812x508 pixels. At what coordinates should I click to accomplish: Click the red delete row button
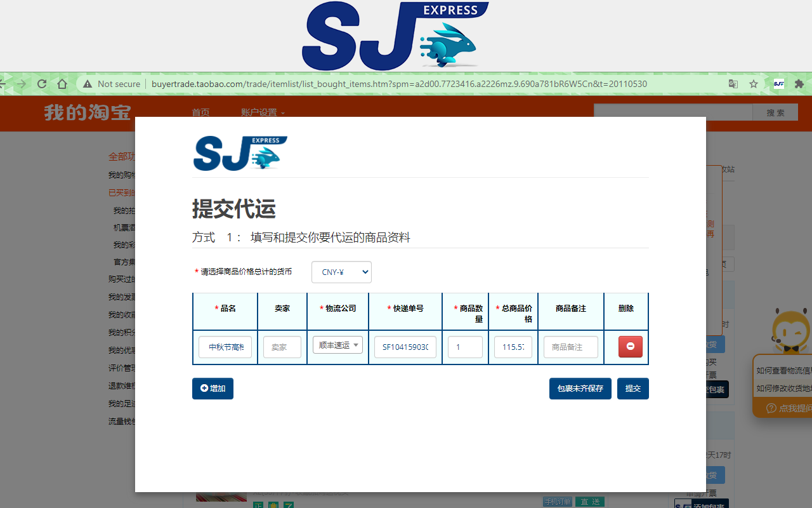[631, 347]
